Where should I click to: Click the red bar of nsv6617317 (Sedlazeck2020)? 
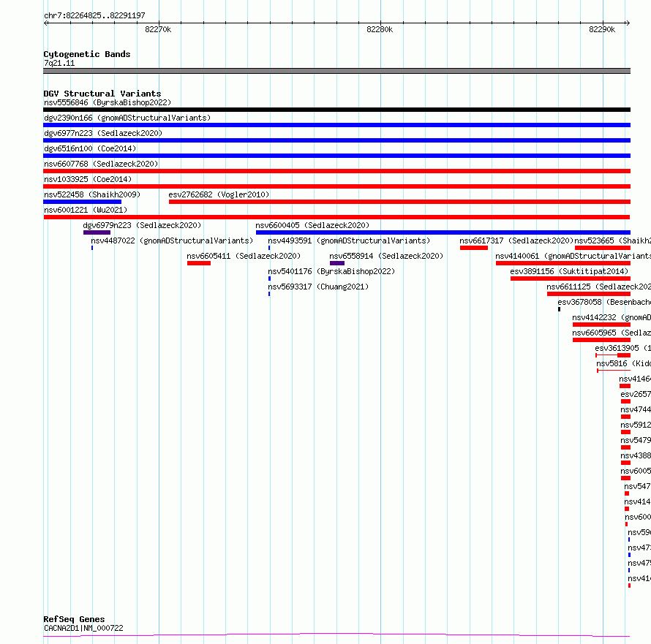[x=474, y=248]
